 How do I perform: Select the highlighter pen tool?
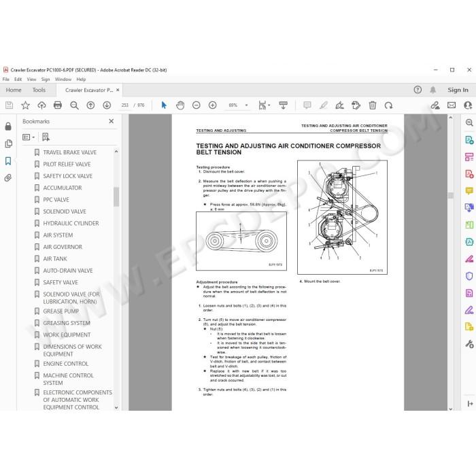(x=324, y=105)
